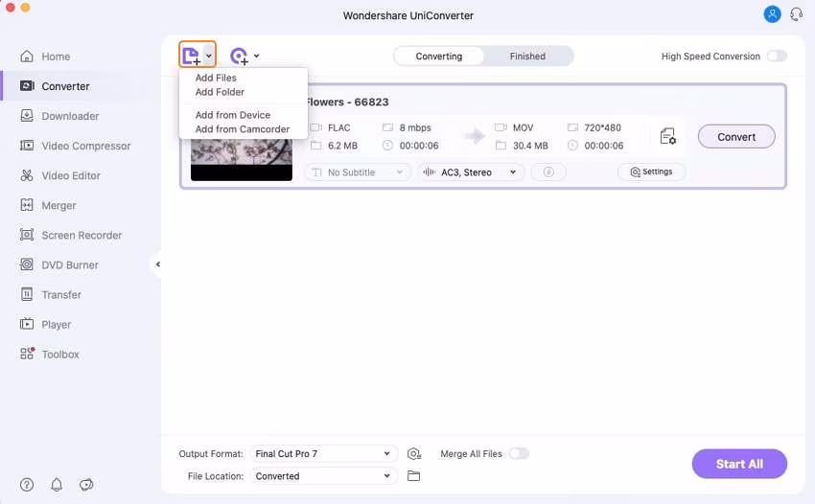Click the info icon next to audio dropdown
815x504 pixels.
pyautogui.click(x=548, y=172)
